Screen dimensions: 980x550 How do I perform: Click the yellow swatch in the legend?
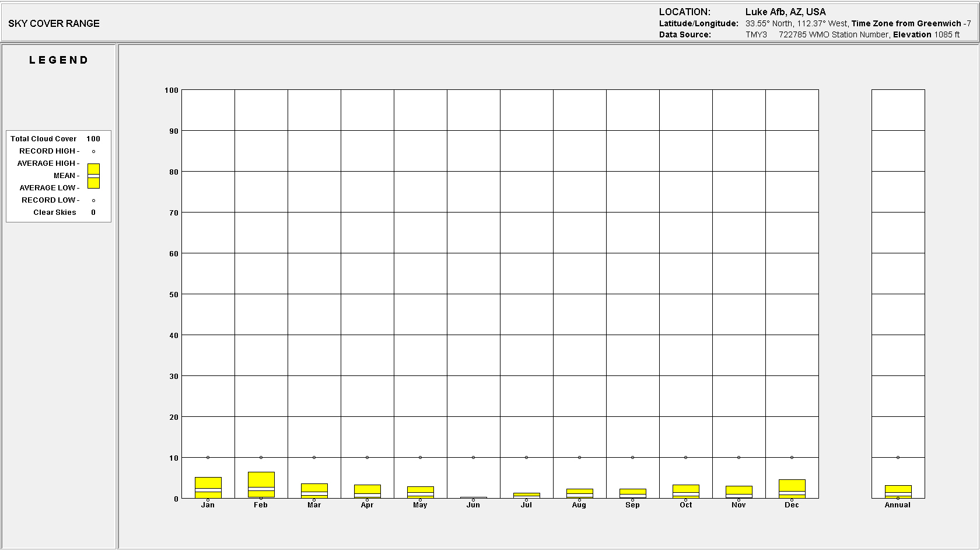pyautogui.click(x=93, y=176)
